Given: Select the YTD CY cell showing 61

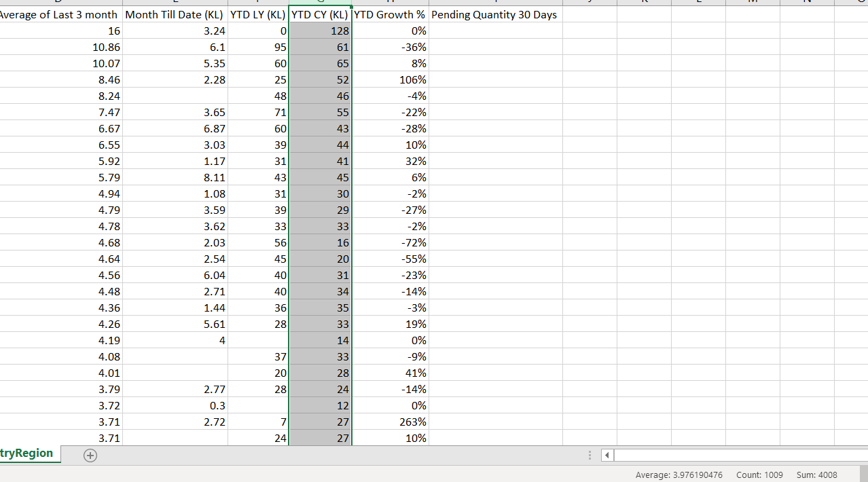Looking at the screenshot, I should (x=320, y=47).
